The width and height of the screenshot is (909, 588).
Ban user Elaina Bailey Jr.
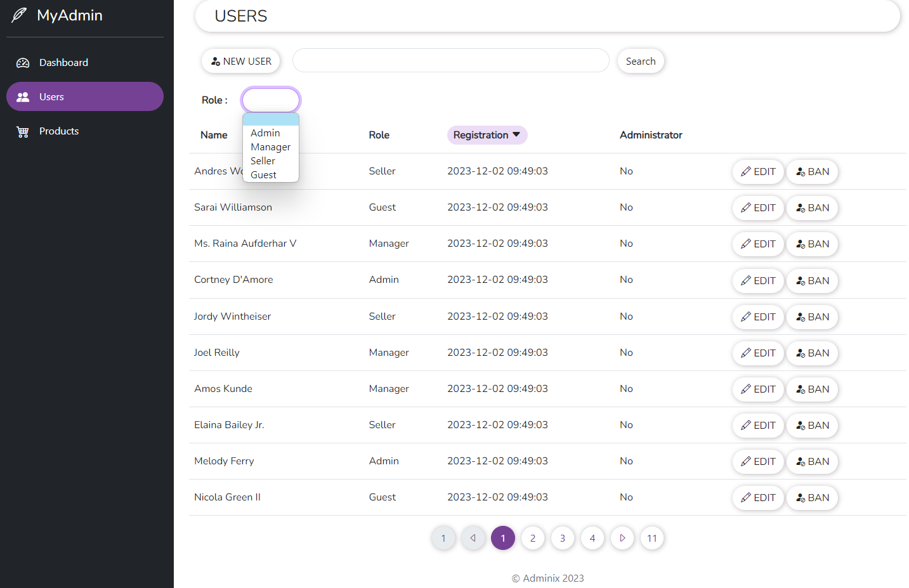click(813, 426)
